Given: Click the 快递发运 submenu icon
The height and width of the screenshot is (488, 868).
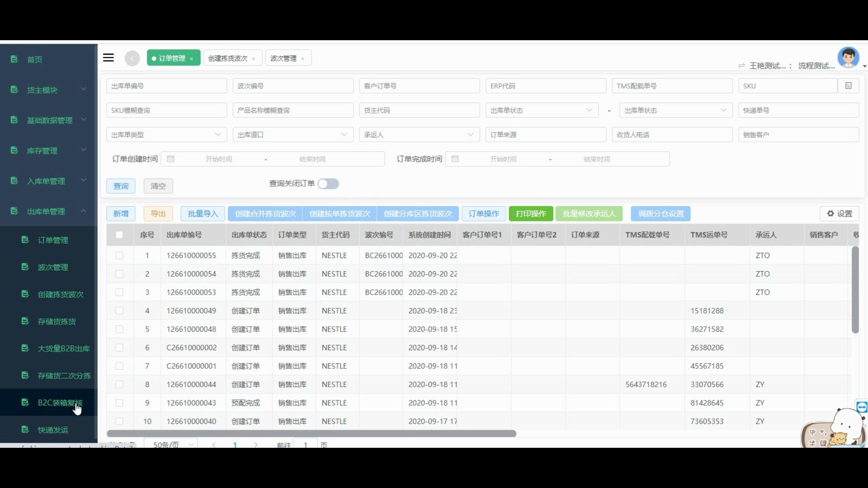Looking at the screenshot, I should coord(25,429).
